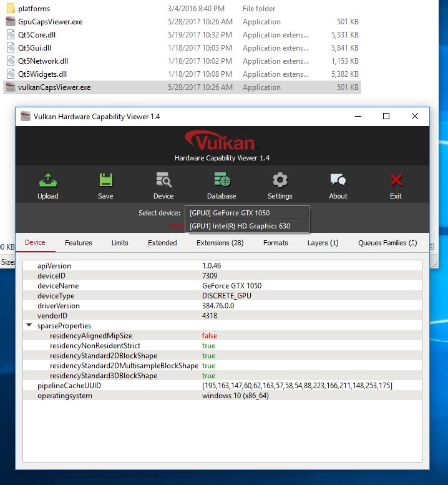
Task: Select the residencyStandard3DBlockShape row
Action: [x=222, y=376]
